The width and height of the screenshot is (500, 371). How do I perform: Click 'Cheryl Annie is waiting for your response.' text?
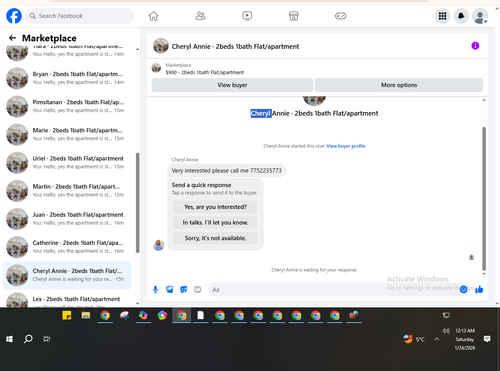coord(314,270)
